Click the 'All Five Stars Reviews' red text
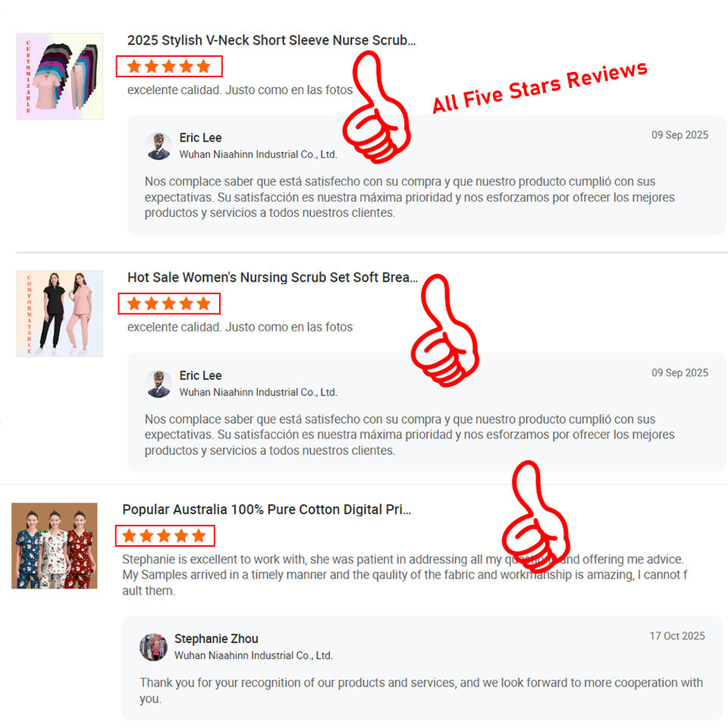Screen dimensions: 728x728 point(540,87)
